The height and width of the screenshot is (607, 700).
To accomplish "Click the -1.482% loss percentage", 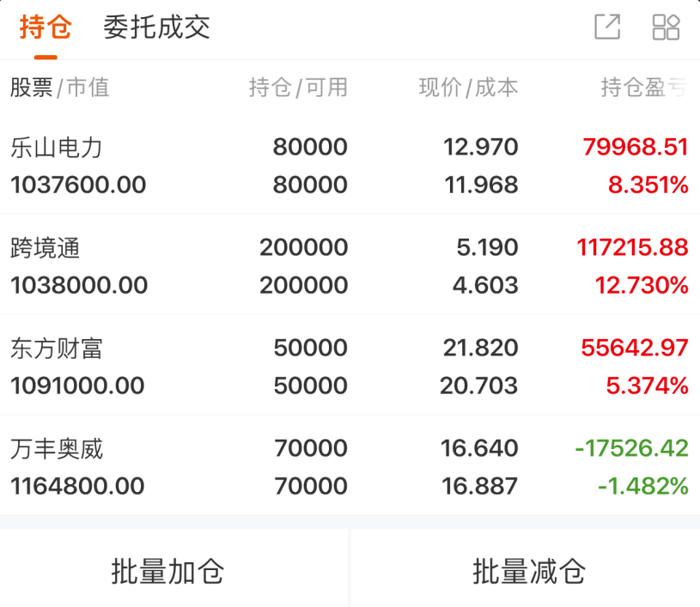I will tap(642, 486).
